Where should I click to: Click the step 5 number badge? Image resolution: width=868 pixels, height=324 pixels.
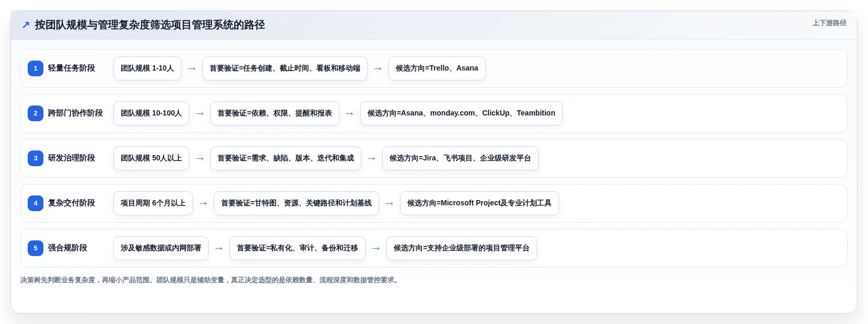click(x=36, y=248)
